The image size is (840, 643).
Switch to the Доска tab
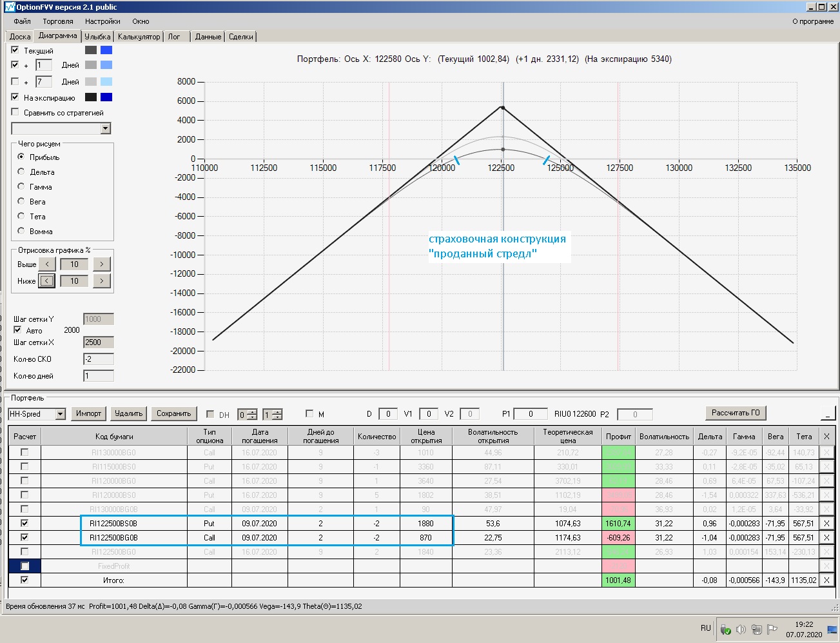[20, 37]
